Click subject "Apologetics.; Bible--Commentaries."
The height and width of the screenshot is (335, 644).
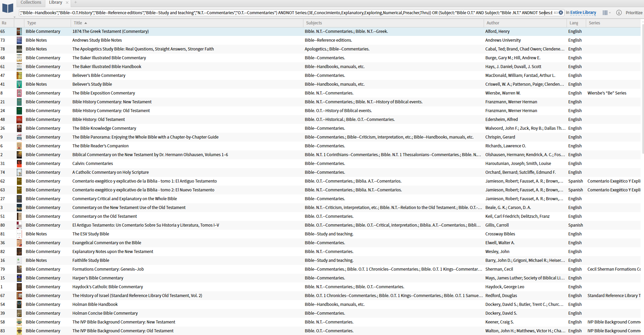coord(337,49)
